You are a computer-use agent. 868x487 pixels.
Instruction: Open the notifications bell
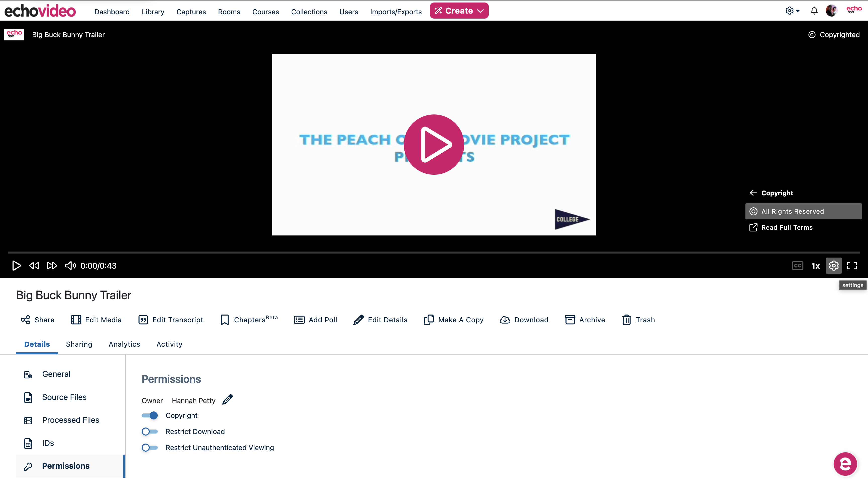click(x=814, y=11)
